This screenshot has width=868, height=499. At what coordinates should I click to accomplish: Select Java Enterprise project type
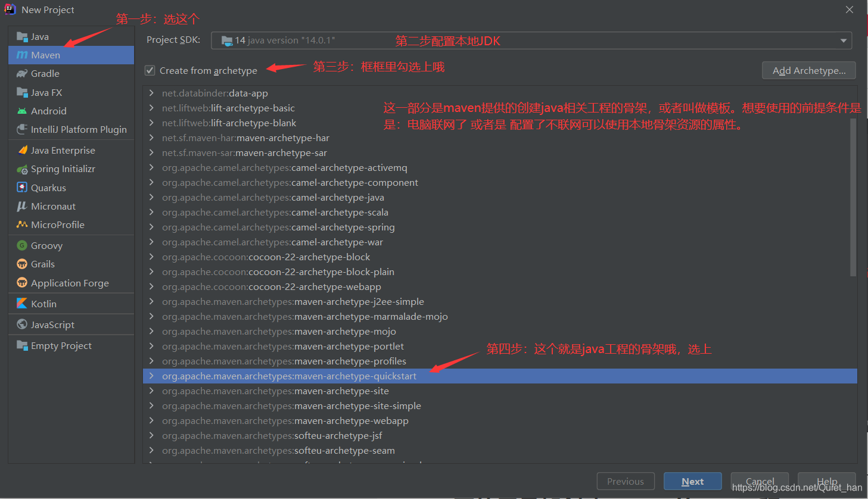pyautogui.click(x=71, y=150)
